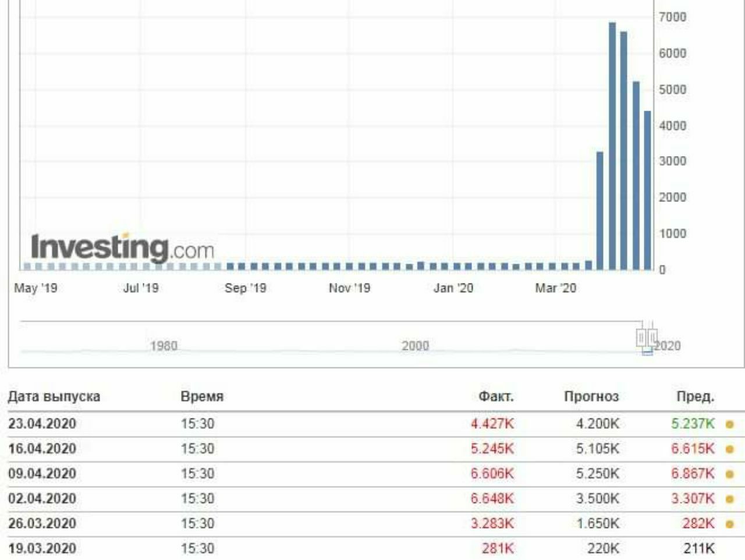Select the date 16.04.2020
The width and height of the screenshot is (745, 560).
tap(42, 449)
